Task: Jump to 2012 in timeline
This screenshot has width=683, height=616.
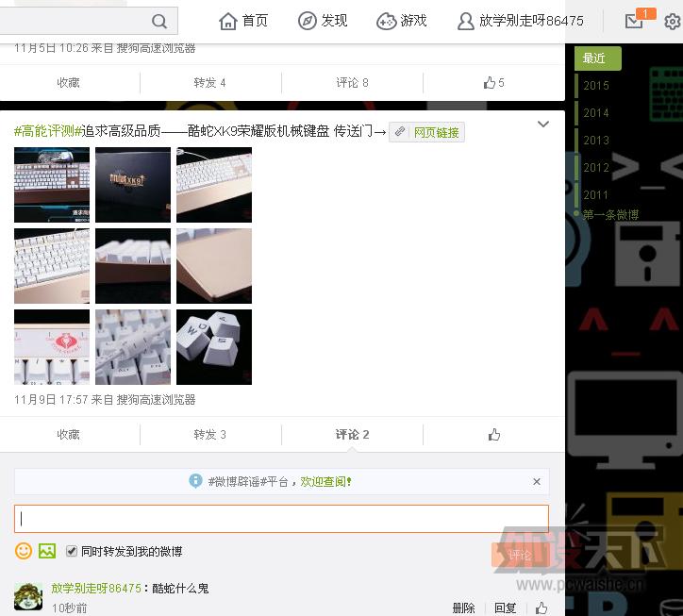Action: [x=596, y=168]
